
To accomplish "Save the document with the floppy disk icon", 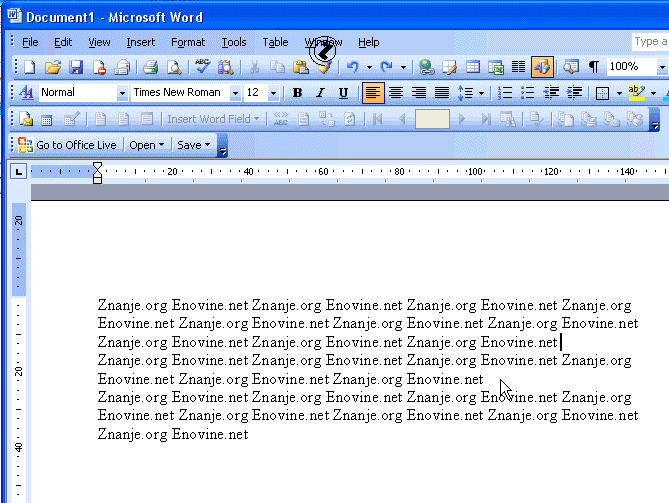I will [76, 67].
